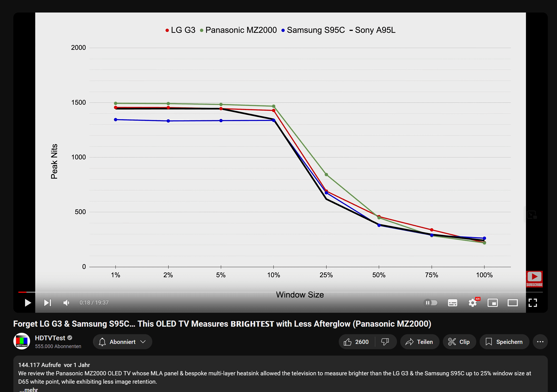557x392 pixels.
Task: Click the 555.000 Abonnenten subscriber count
Action: pos(58,346)
